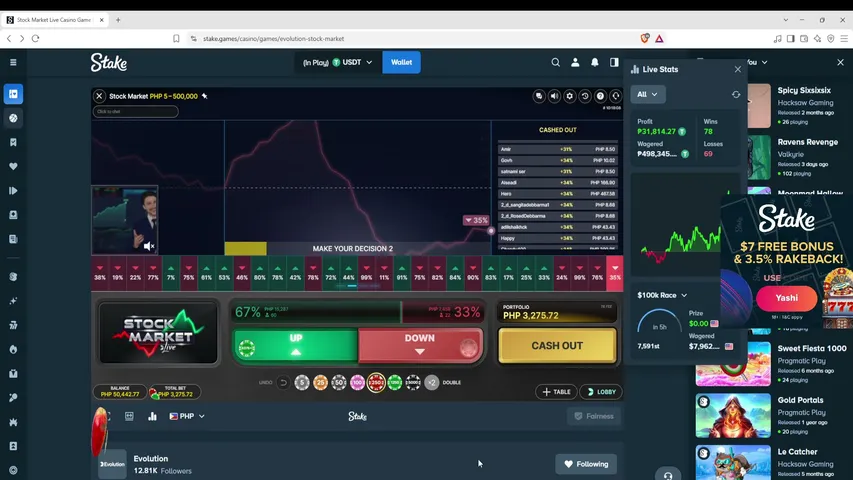The image size is (853, 480).
Task: Expand the $100k Race dropdown
Action: coord(662,296)
